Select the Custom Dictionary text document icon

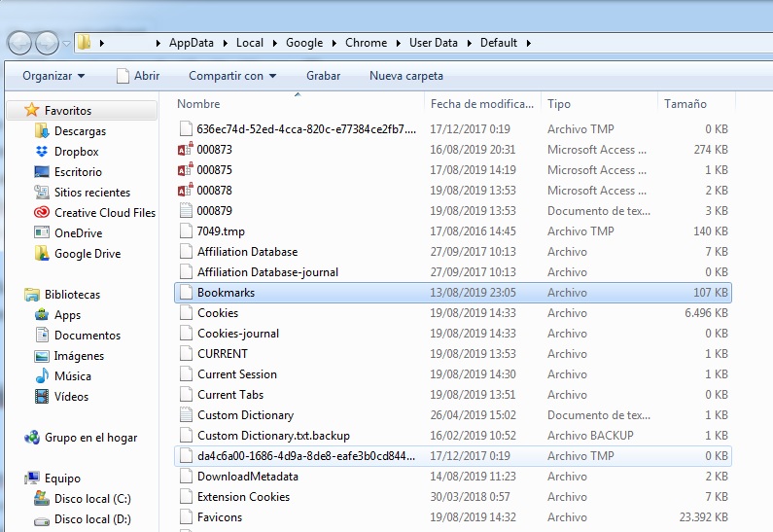186,414
